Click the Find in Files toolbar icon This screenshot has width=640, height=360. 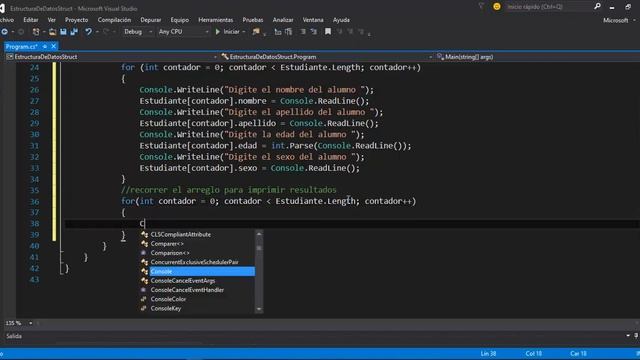[256, 31]
